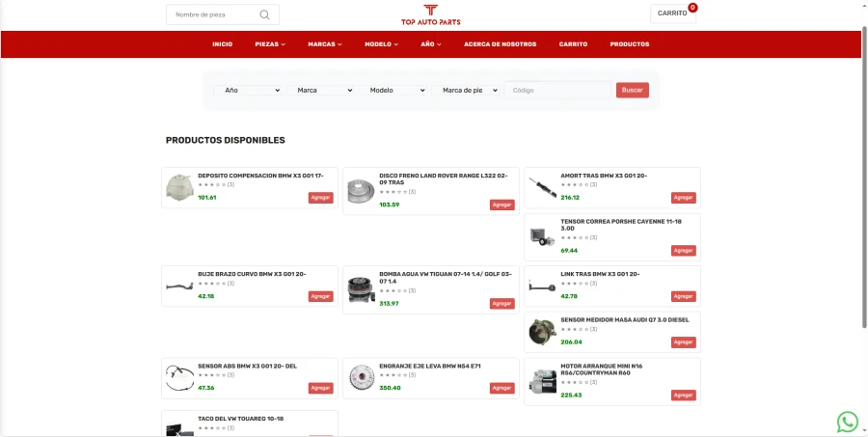Open the Marca filter dropdown
The height and width of the screenshot is (437, 868).
pyautogui.click(x=320, y=91)
